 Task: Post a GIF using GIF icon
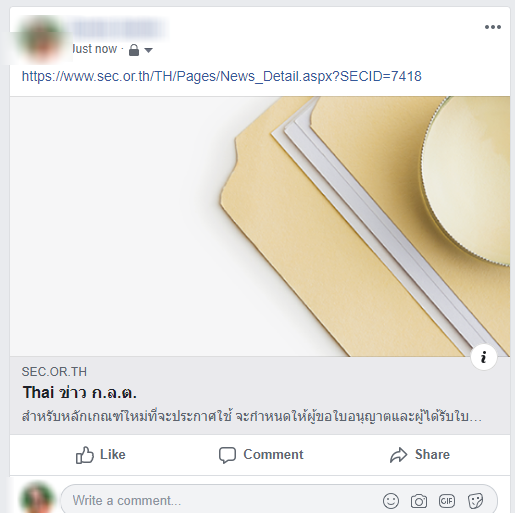tap(447, 501)
